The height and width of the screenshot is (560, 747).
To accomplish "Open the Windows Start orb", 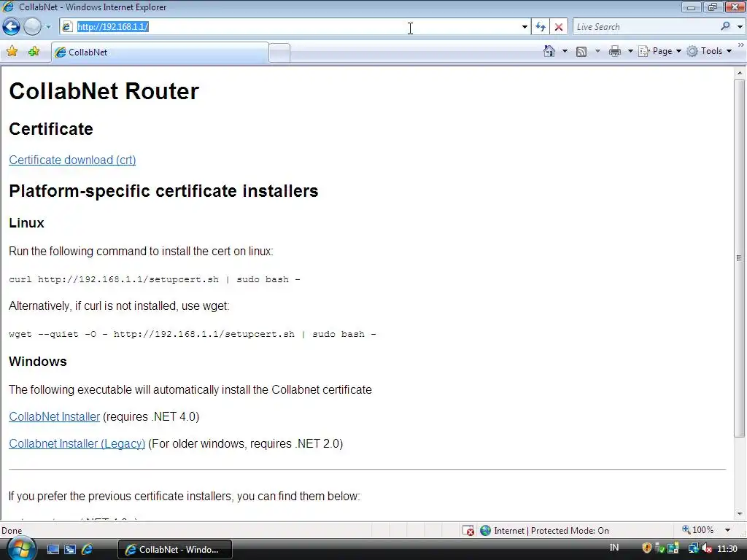I will click(21, 548).
